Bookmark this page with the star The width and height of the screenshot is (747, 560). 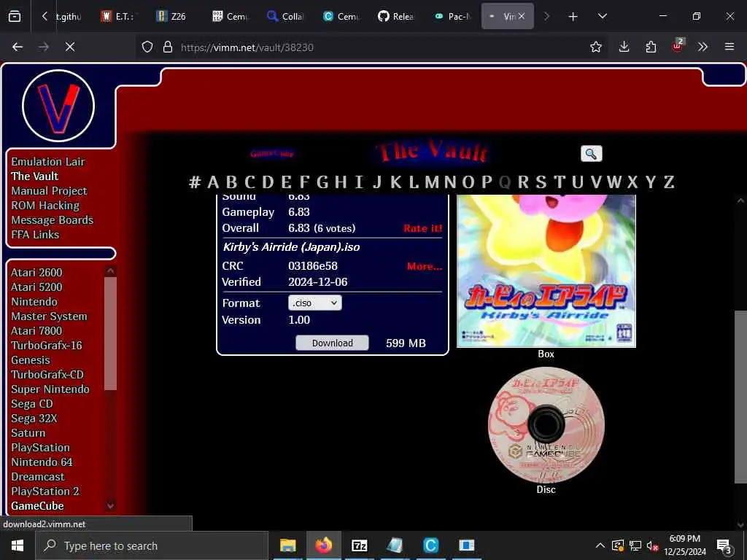[595, 47]
